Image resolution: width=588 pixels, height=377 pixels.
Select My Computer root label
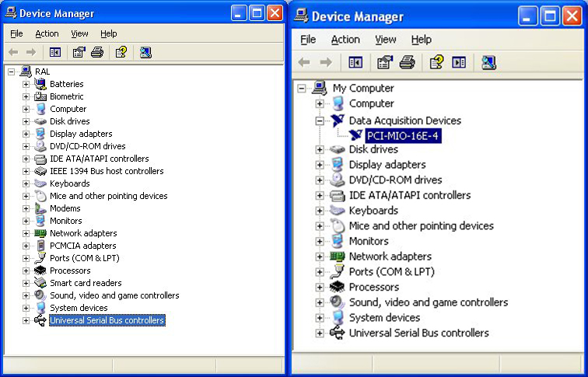363,88
